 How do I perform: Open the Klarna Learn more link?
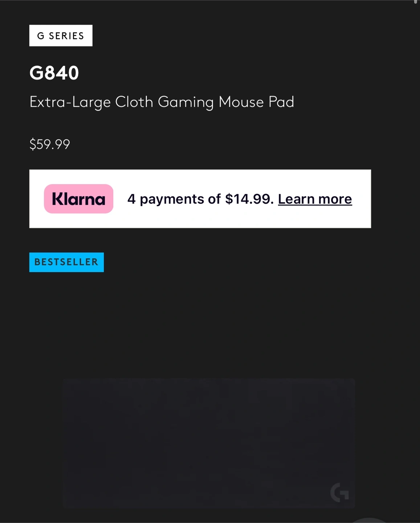[x=315, y=199]
